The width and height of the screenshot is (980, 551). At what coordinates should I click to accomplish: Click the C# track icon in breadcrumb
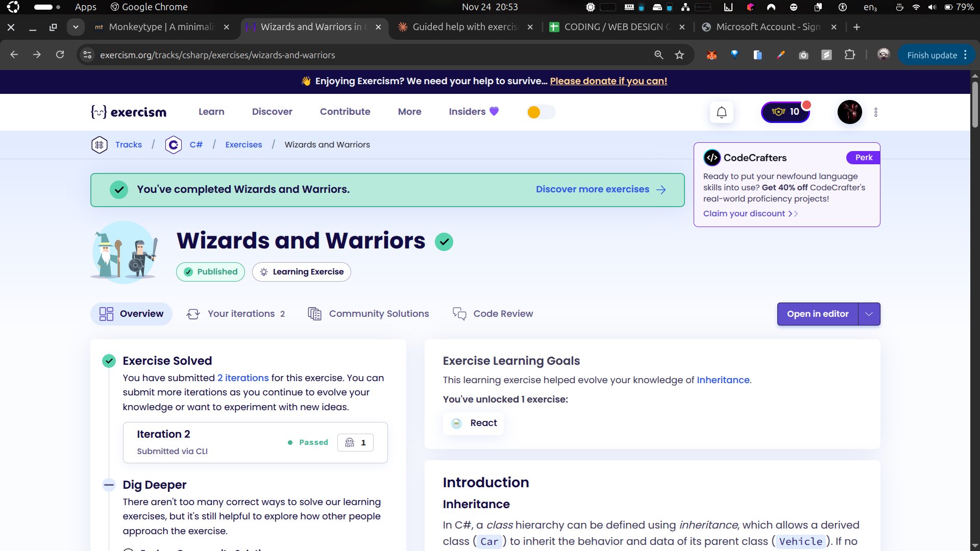coord(173,145)
